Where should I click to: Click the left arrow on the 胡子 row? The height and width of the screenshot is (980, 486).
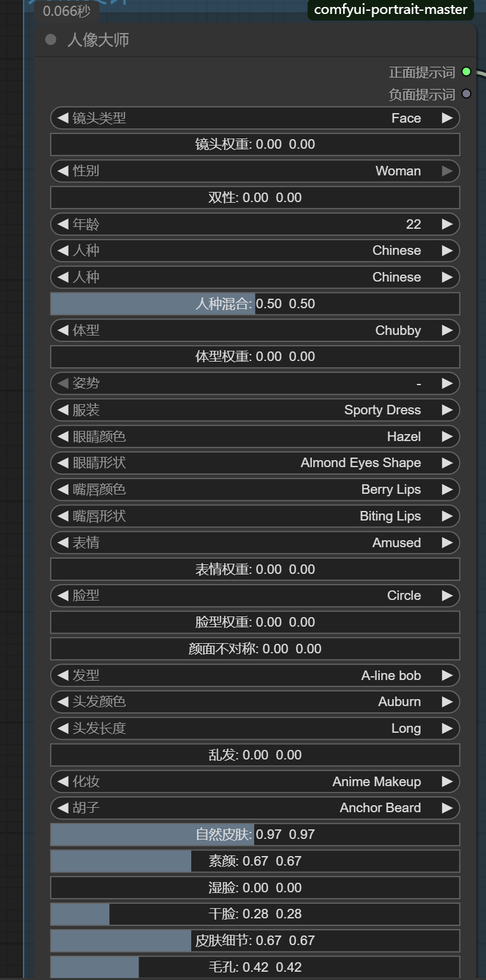point(63,808)
